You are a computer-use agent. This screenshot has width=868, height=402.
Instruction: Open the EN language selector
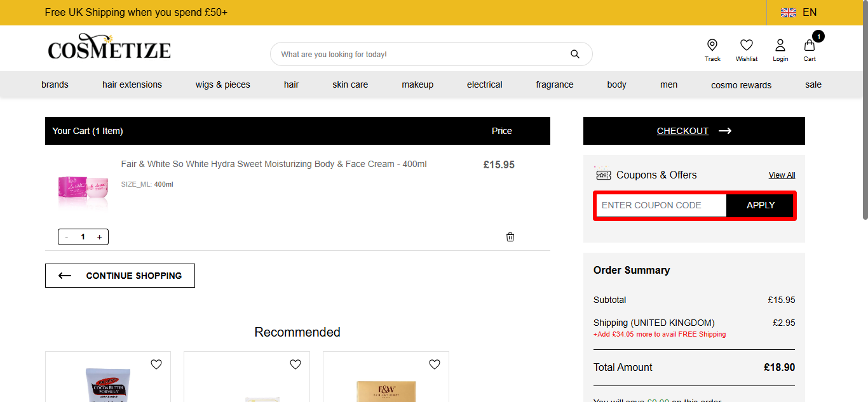click(810, 13)
